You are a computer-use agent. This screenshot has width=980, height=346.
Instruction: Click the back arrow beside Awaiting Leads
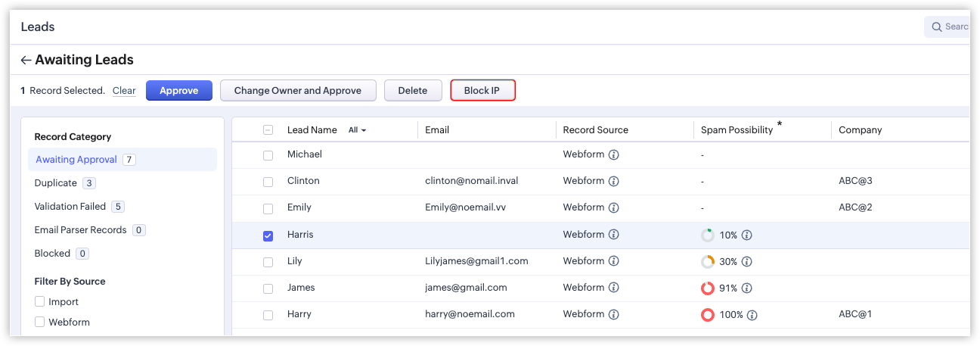[x=26, y=61]
